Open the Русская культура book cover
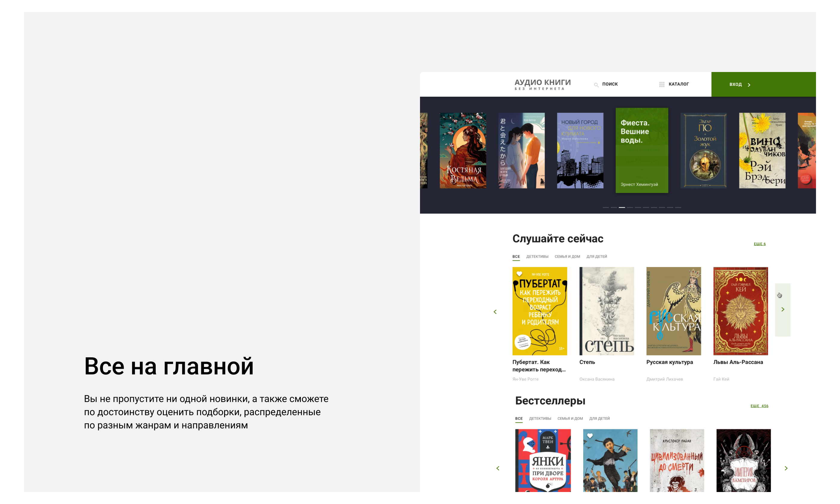The height and width of the screenshot is (504, 840). pos(673,311)
